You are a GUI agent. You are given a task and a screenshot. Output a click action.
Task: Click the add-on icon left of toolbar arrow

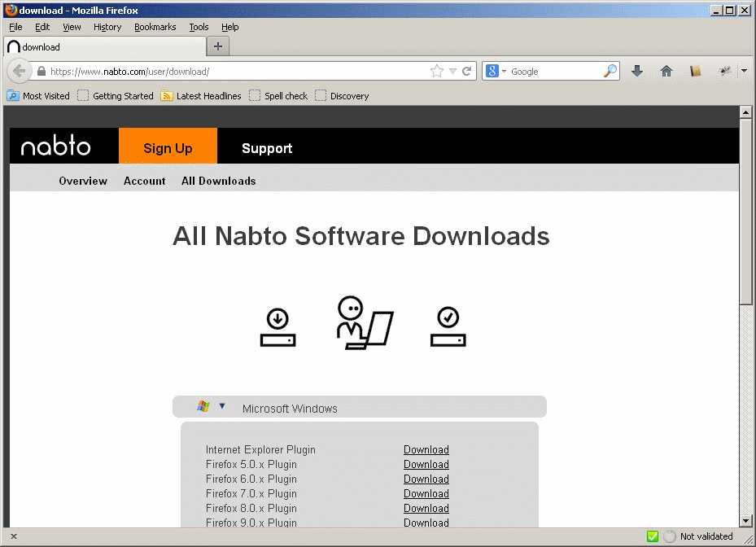724,72
